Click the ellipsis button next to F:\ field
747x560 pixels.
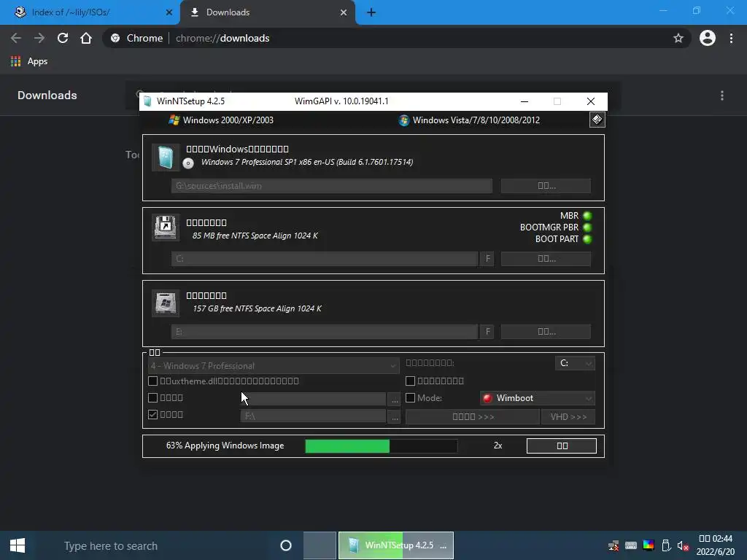[x=395, y=416]
